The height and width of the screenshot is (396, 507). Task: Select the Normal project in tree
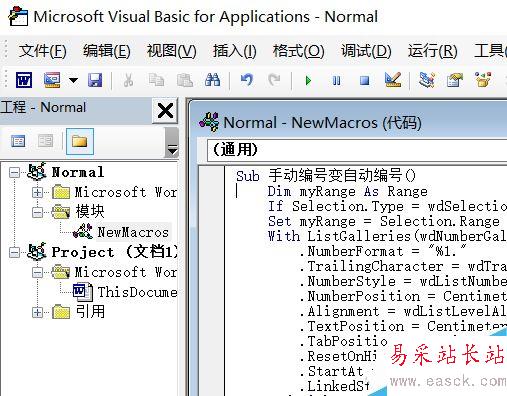point(78,172)
